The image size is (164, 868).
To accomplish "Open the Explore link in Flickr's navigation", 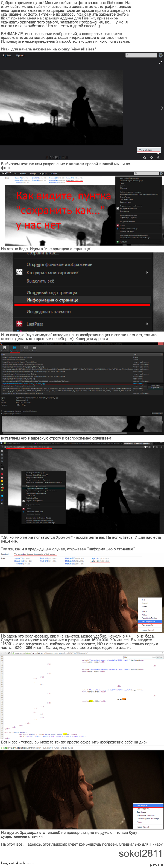I will point(7,55).
